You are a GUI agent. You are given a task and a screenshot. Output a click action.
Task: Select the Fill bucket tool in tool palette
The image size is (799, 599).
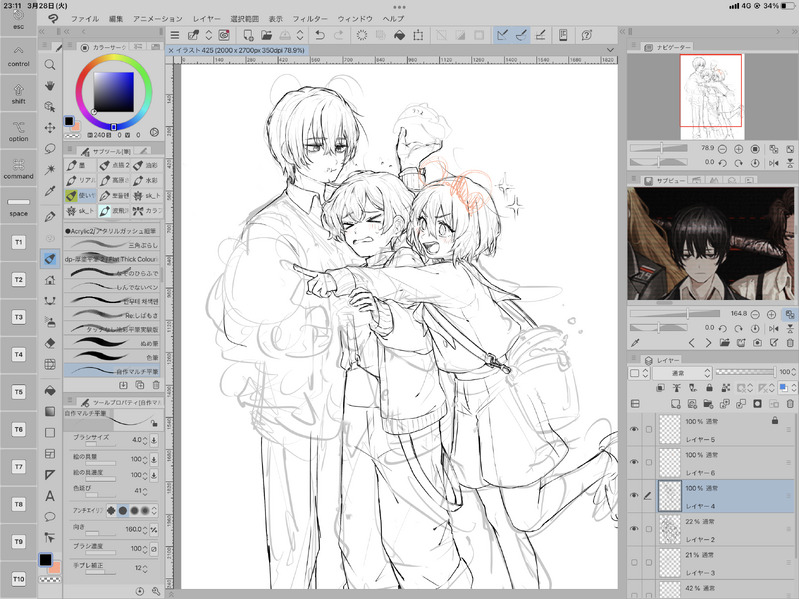point(49,391)
